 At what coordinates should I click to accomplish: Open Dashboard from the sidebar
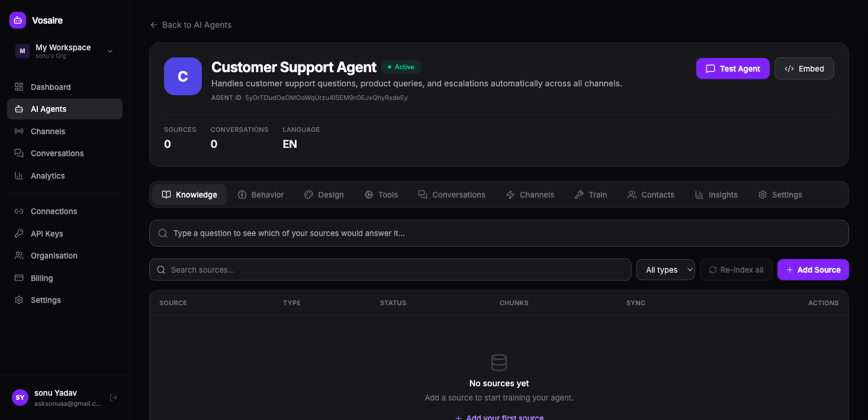(65, 87)
